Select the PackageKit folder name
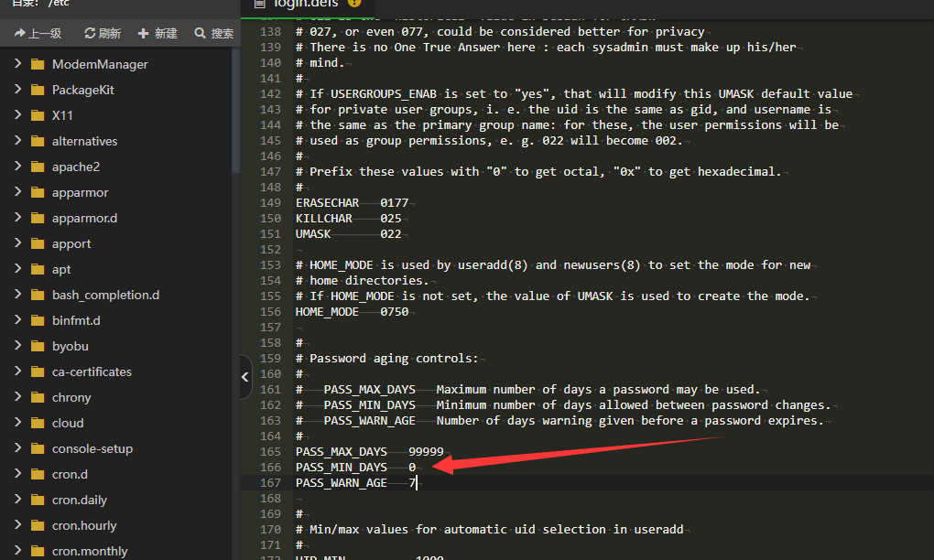The height and width of the screenshot is (560, 934). click(x=83, y=91)
